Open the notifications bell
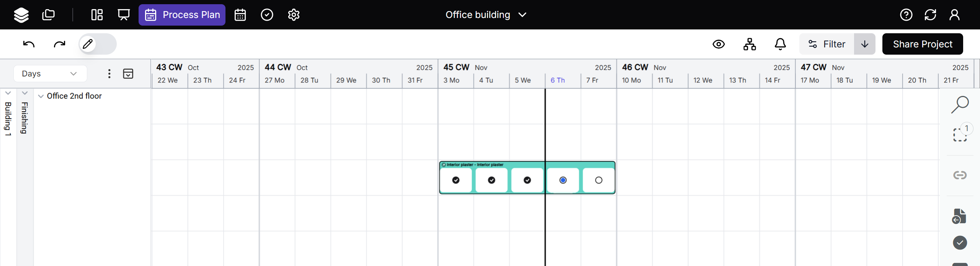This screenshot has height=266, width=980. [x=780, y=44]
